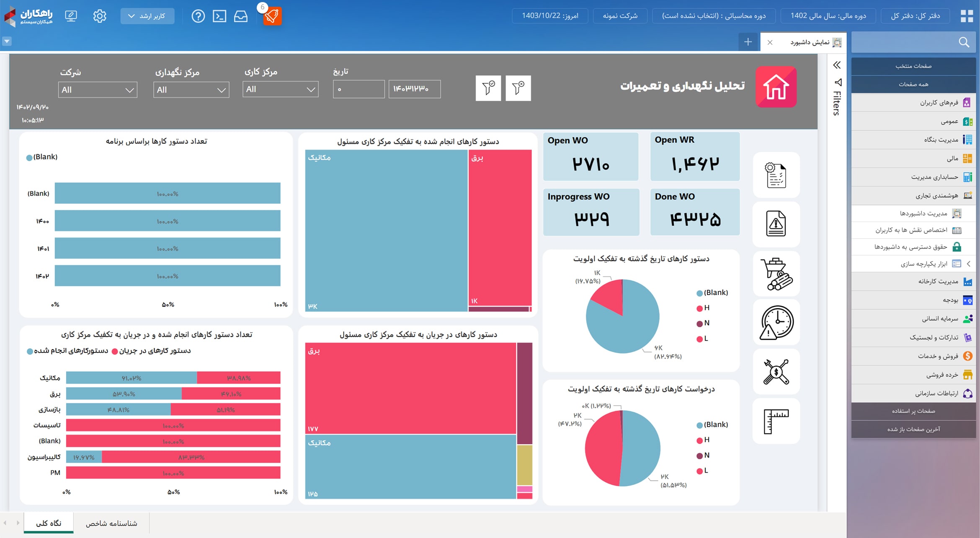
Task: Open مدیریت کارخانه menu item
Action: point(913,282)
